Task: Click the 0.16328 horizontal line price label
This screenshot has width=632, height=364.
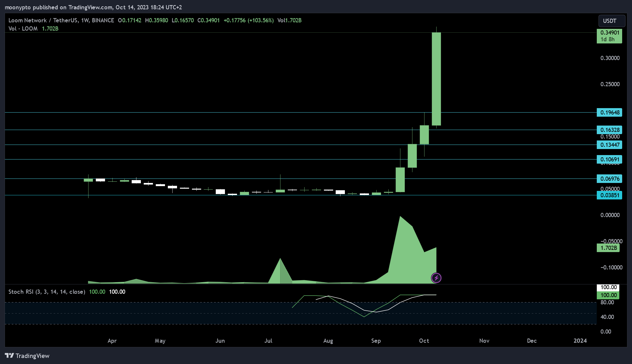Action: 609,130
